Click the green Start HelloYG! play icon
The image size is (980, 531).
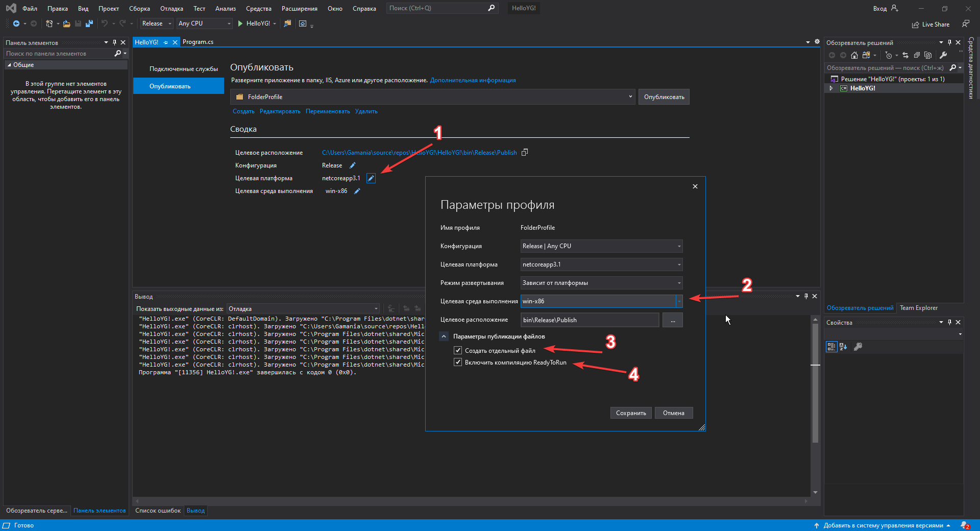click(x=240, y=23)
